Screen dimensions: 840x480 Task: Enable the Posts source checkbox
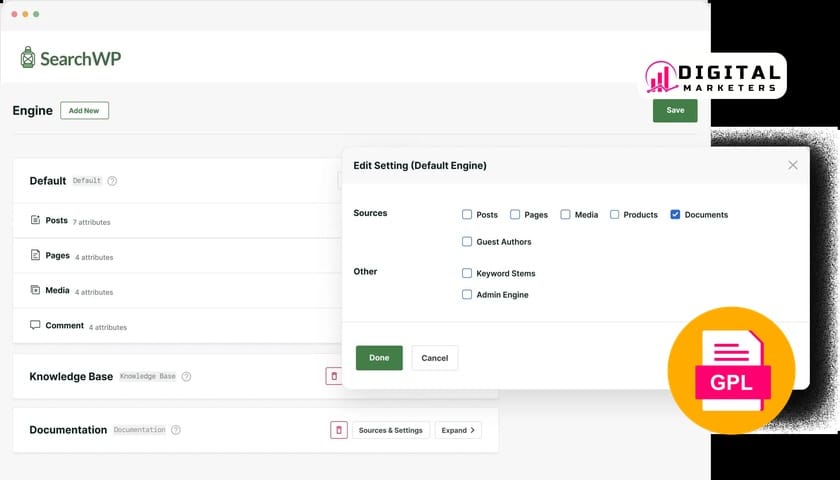(467, 215)
